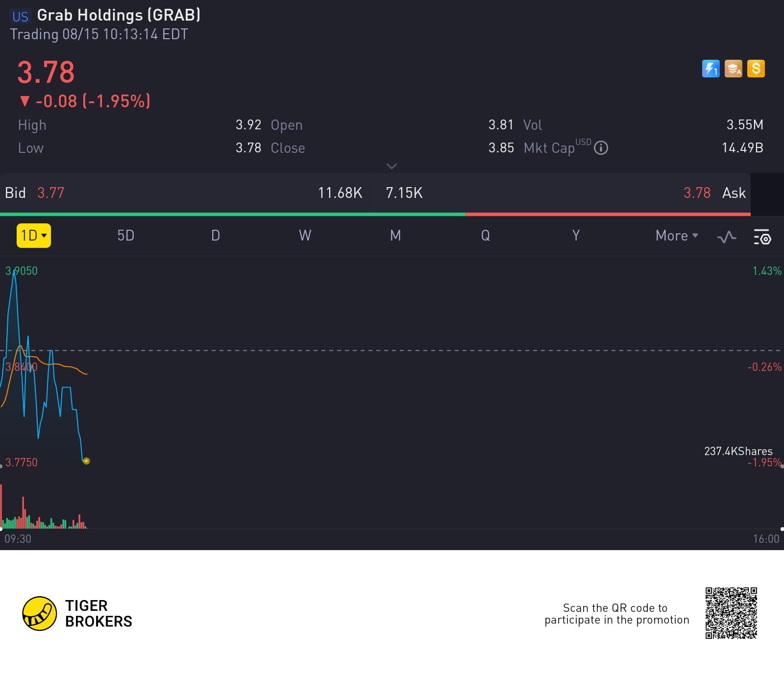Tap the Open value 3.81
The image size is (784, 677).
click(x=501, y=125)
